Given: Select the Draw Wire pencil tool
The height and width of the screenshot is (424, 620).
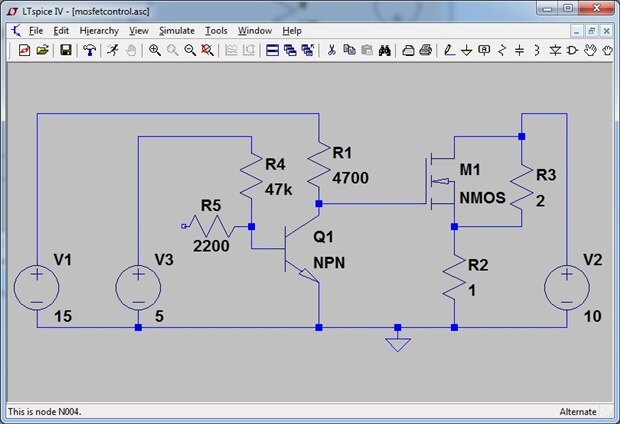Looking at the screenshot, I should (449, 50).
